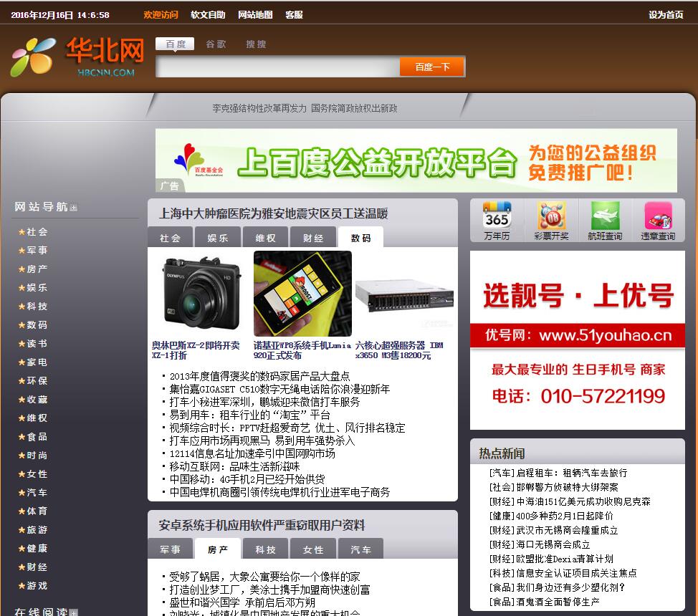Switch to the 军事 tab in second panel
This screenshot has width=698, height=616.
[x=170, y=549]
